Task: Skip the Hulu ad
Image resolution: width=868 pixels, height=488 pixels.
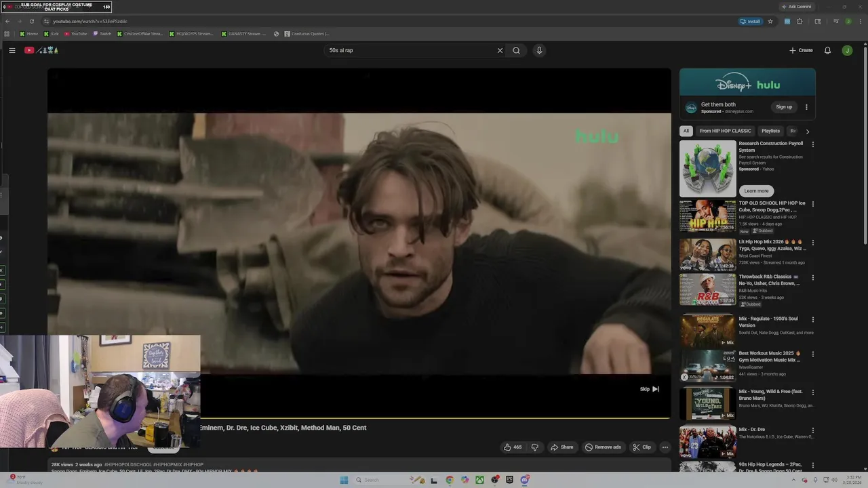Action: pyautogui.click(x=649, y=389)
